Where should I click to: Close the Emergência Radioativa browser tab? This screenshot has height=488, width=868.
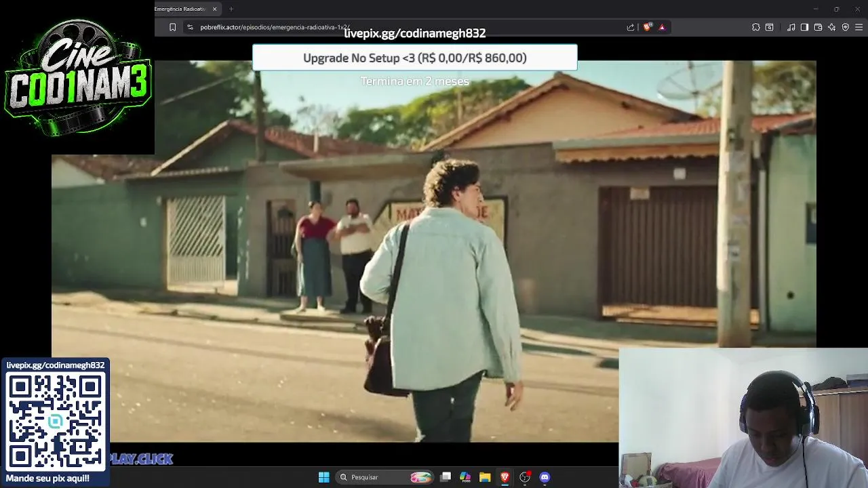[214, 9]
